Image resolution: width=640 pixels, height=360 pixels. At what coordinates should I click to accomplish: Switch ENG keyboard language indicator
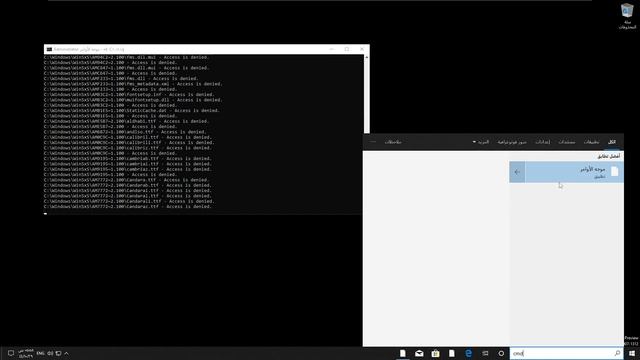pos(40,353)
